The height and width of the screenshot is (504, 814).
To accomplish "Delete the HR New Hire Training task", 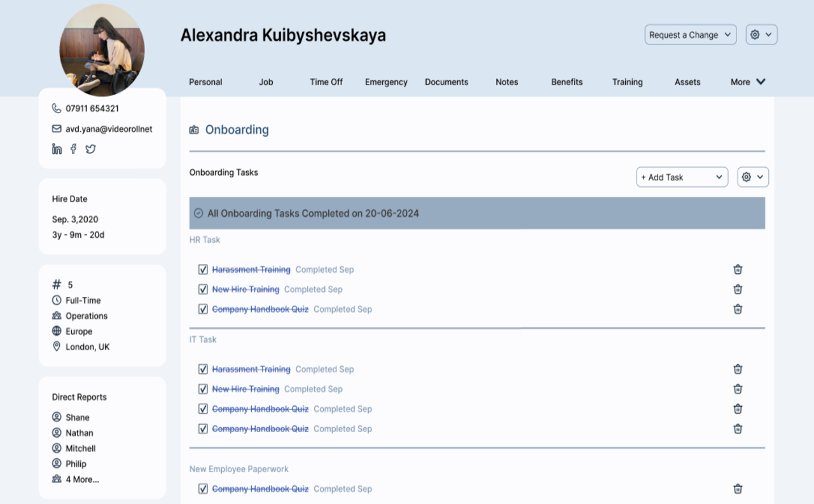I will click(x=738, y=289).
